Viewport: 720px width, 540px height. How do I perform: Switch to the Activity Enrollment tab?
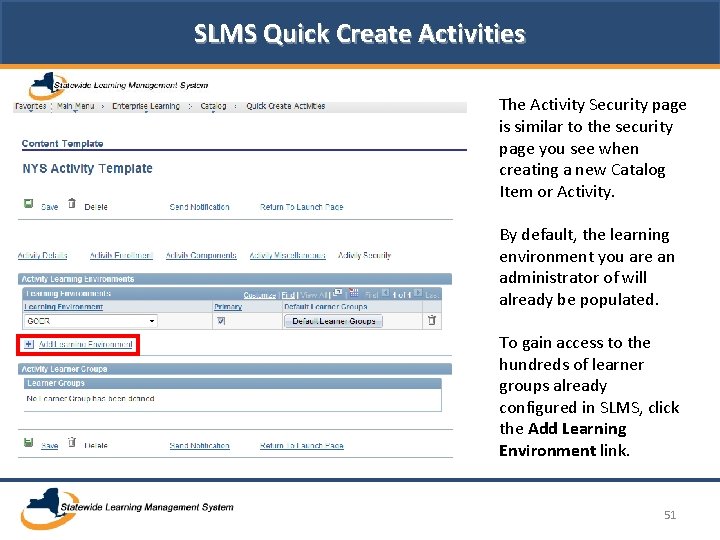coord(121,255)
